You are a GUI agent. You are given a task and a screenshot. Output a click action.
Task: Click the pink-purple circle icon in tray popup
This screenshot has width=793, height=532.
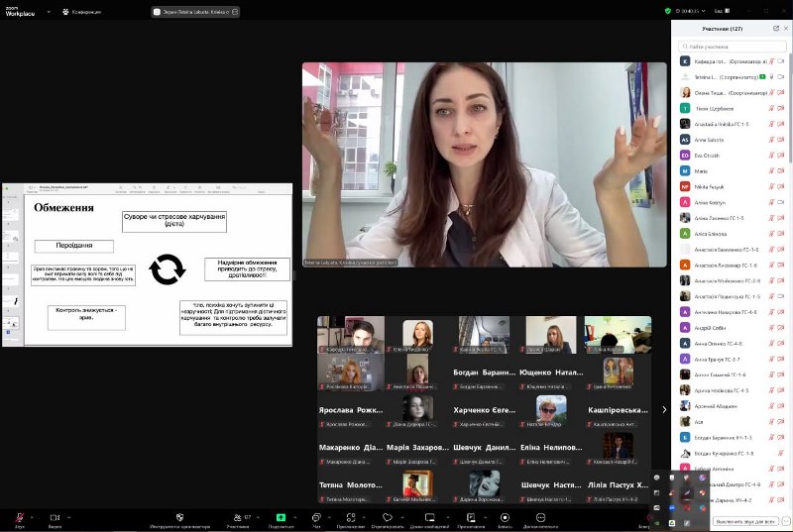pos(703,478)
